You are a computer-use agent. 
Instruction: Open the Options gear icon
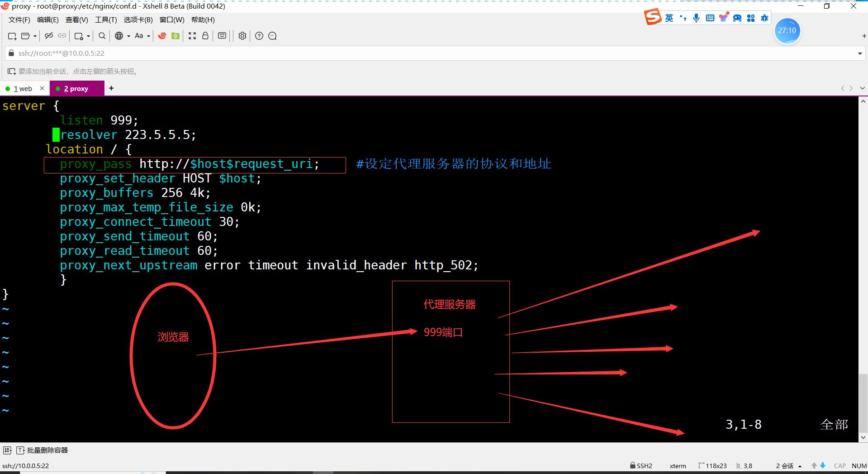(x=242, y=36)
